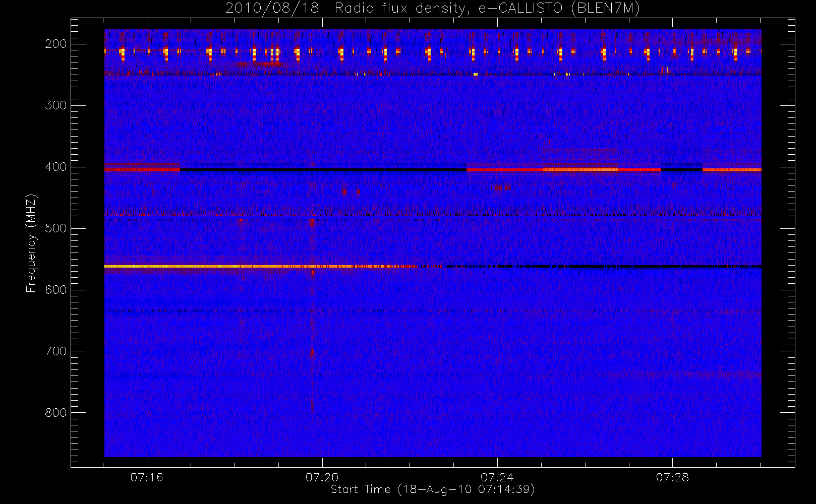Click the 'Frequency (MHz)' axis label
The height and width of the screenshot is (504, 816).
point(31,243)
